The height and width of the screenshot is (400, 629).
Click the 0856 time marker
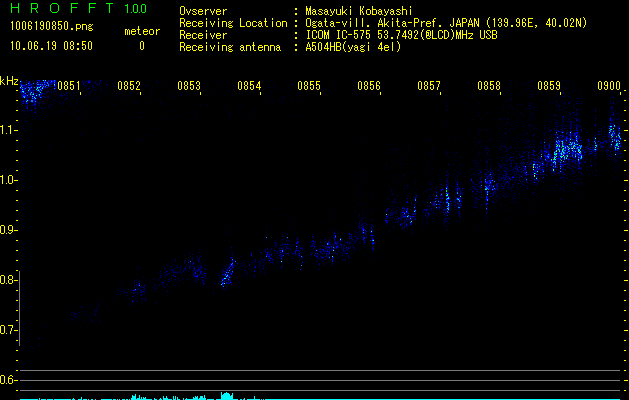369,86
